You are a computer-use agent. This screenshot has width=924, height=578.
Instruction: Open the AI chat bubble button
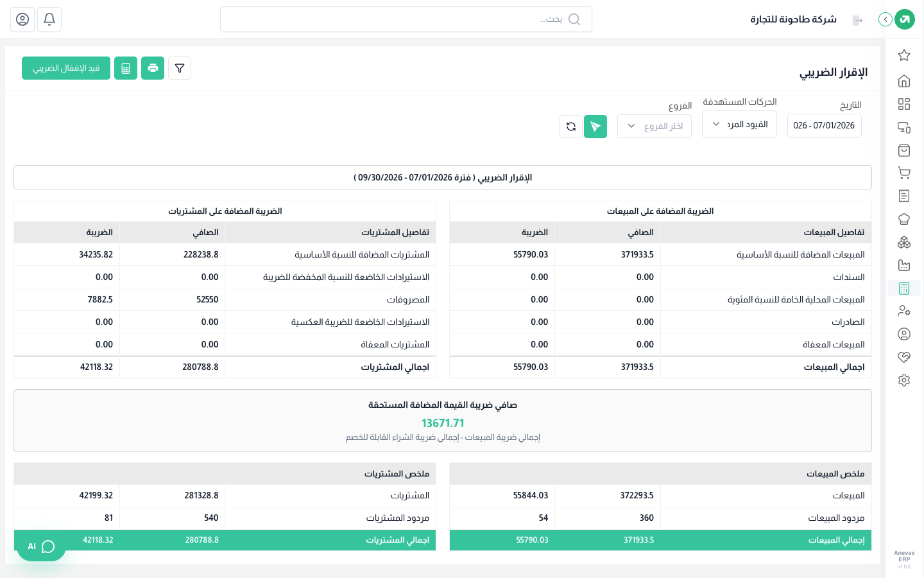click(x=41, y=547)
